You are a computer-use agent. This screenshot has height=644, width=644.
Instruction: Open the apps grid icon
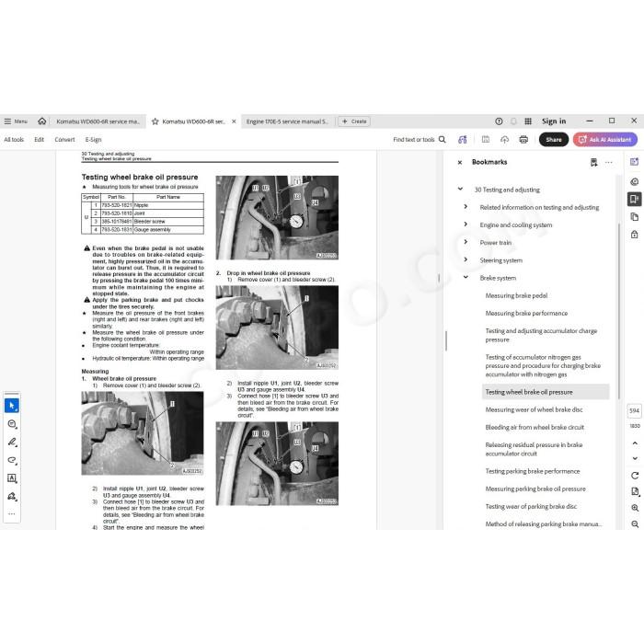click(x=528, y=121)
